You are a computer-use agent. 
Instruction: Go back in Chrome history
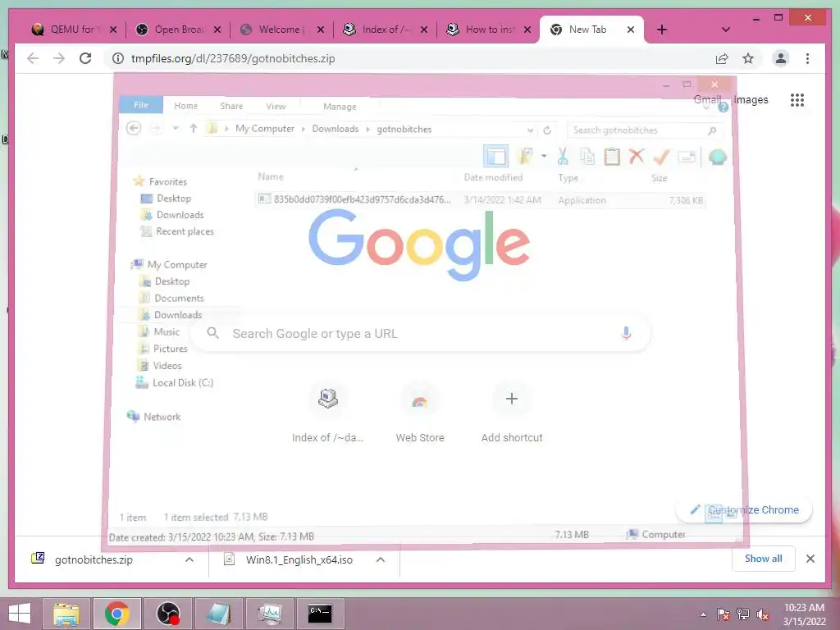(33, 58)
